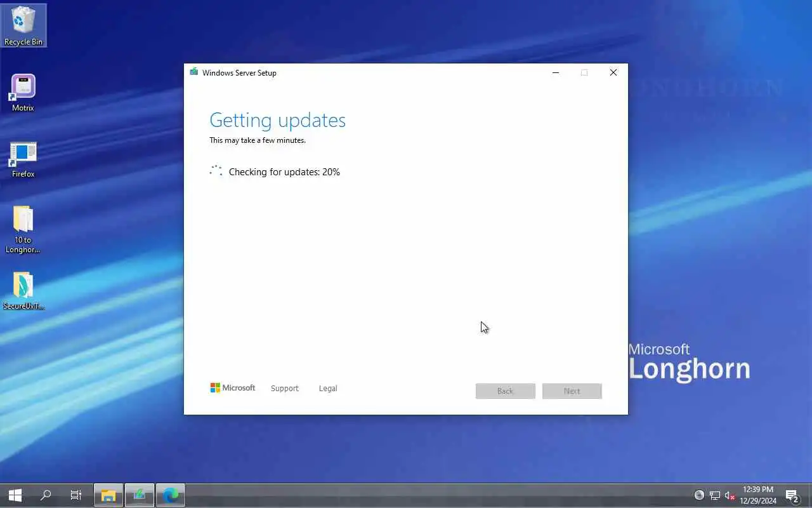This screenshot has width=812, height=508.
Task: Open network status tray icon
Action: point(715,495)
